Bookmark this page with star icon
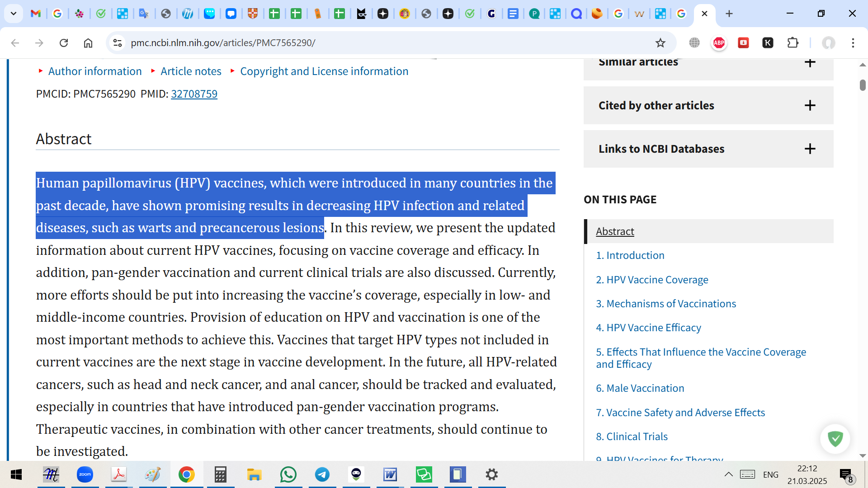This screenshot has width=868, height=488. (660, 43)
